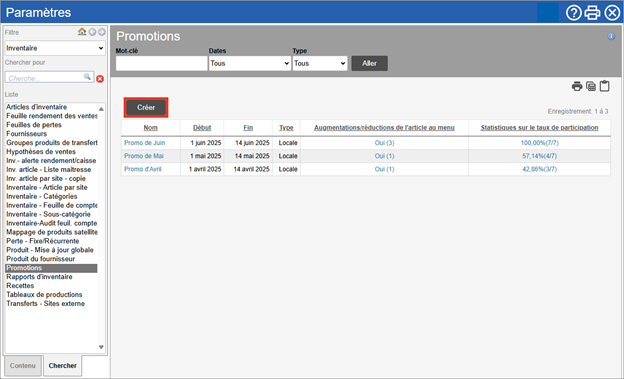This screenshot has width=624, height=379.
Task: Clear search with the red X icon
Action: click(100, 79)
